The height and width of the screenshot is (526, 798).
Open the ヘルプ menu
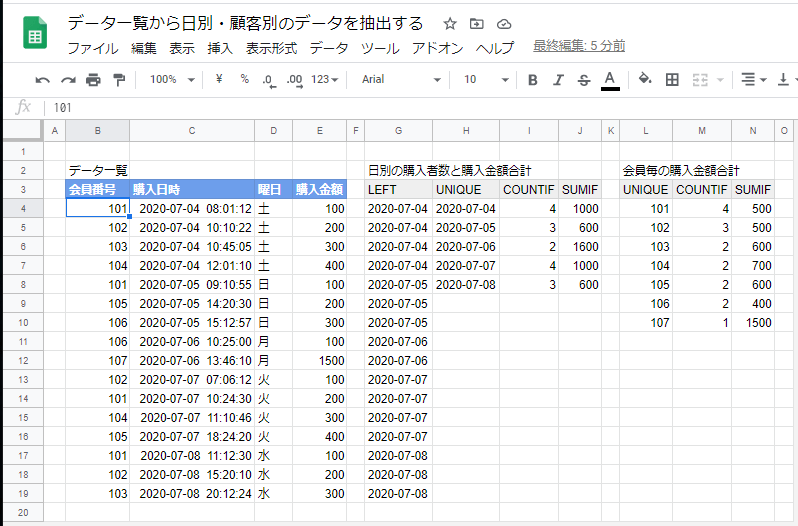point(495,48)
